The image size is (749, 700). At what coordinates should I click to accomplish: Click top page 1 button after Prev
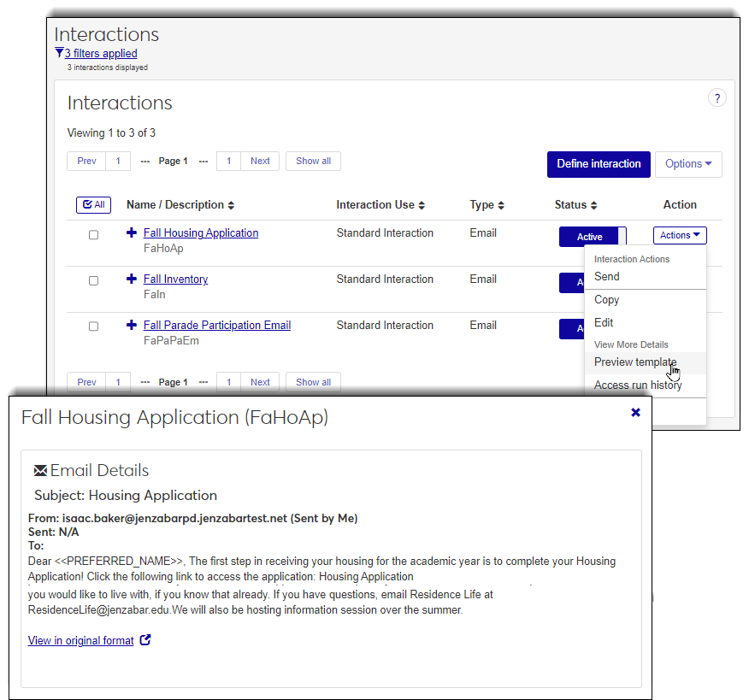[118, 161]
